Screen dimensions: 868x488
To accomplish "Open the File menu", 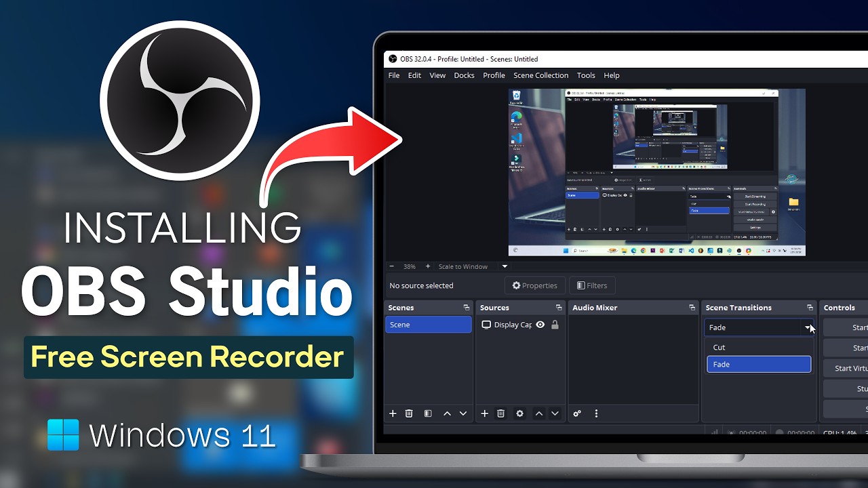I will coord(394,75).
